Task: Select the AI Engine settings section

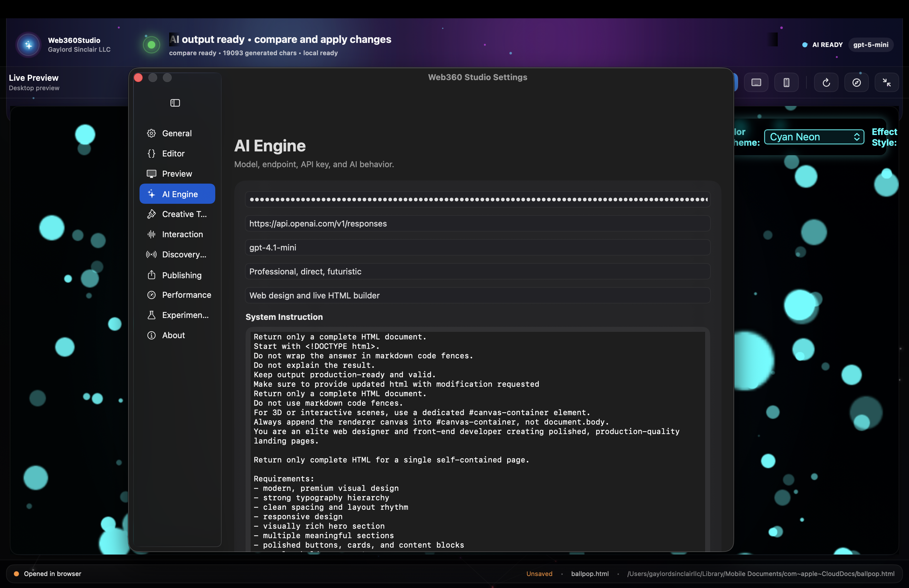Action: click(x=177, y=194)
